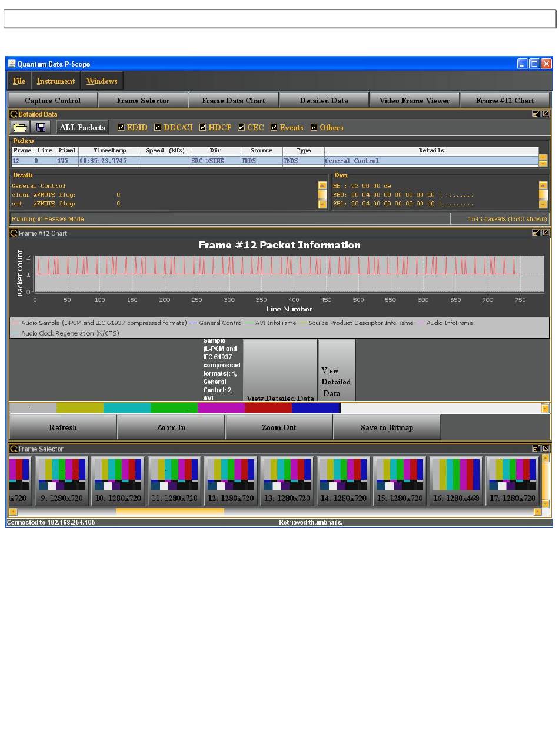Toggle the CEC checkbox

[x=241, y=127]
